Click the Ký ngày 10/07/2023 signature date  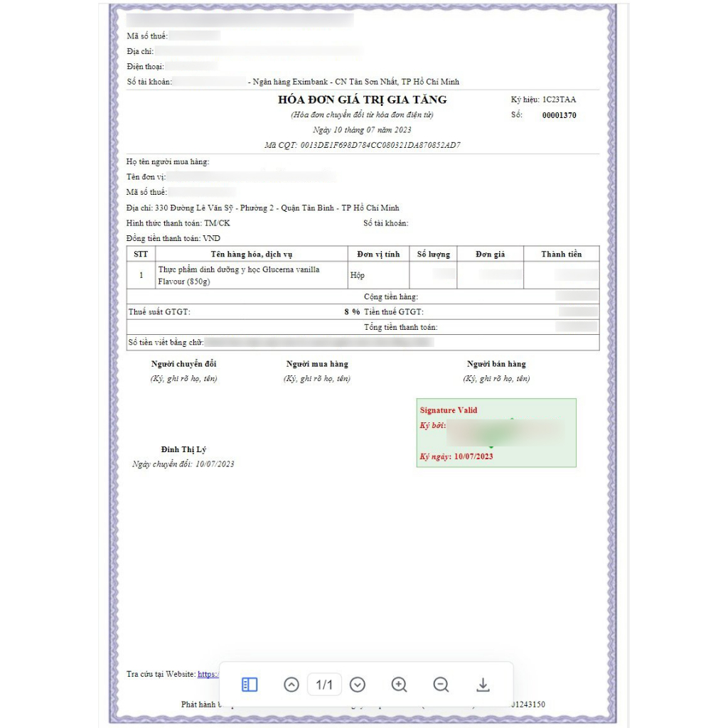tap(456, 456)
